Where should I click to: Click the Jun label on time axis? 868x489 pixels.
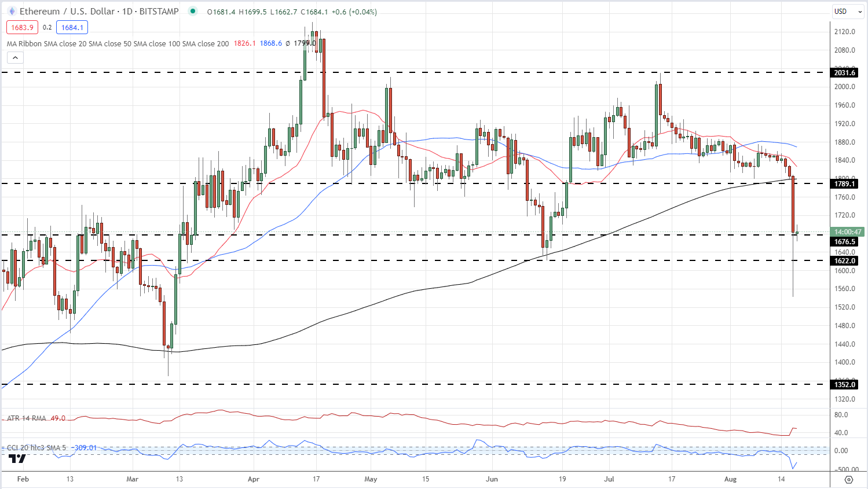(492, 479)
